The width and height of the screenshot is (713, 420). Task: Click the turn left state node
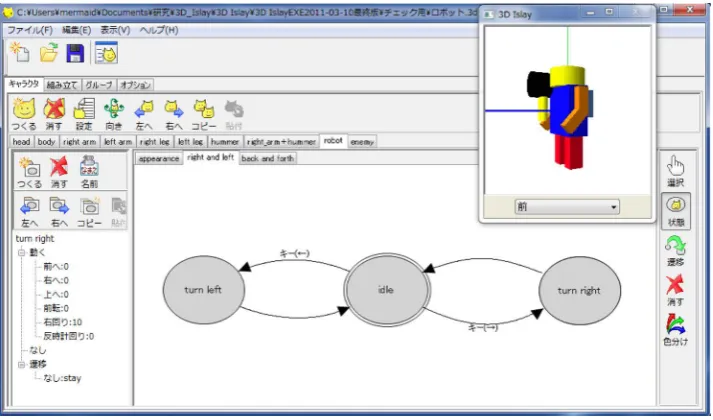204,290
